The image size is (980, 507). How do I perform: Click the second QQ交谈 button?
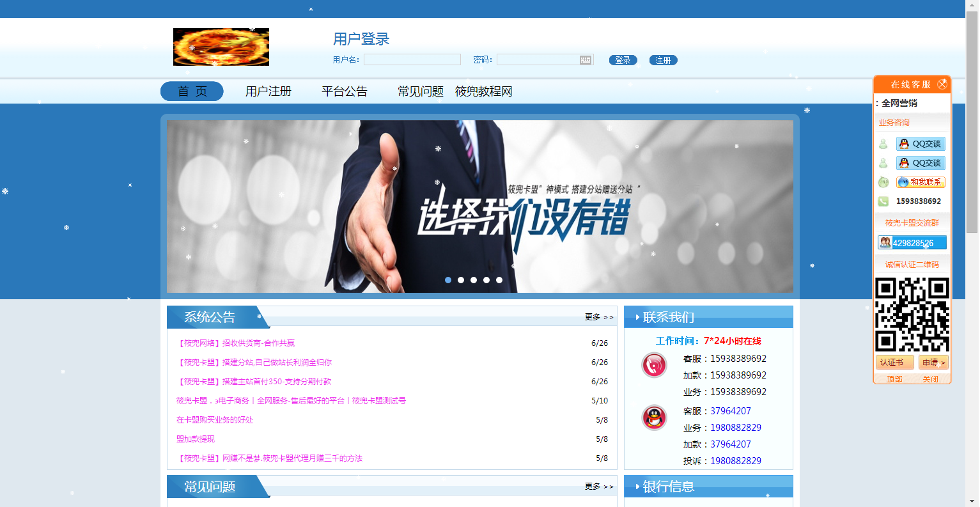pos(921,163)
